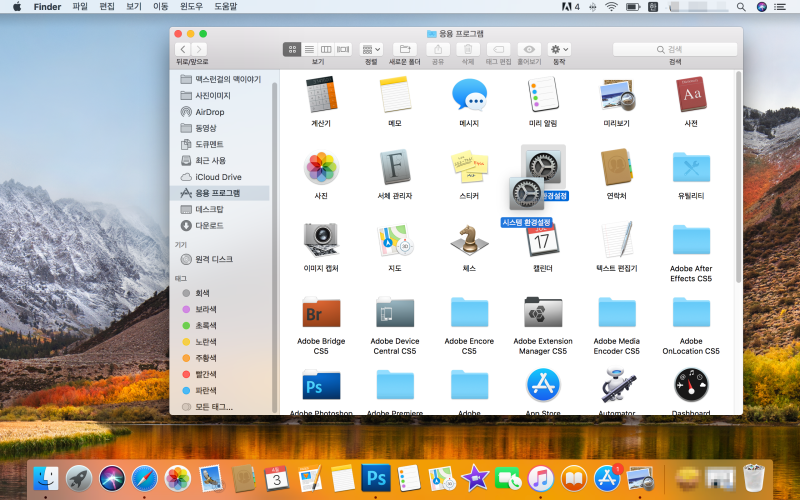
Task: Select AirDrop in the sidebar
Action: [210, 112]
